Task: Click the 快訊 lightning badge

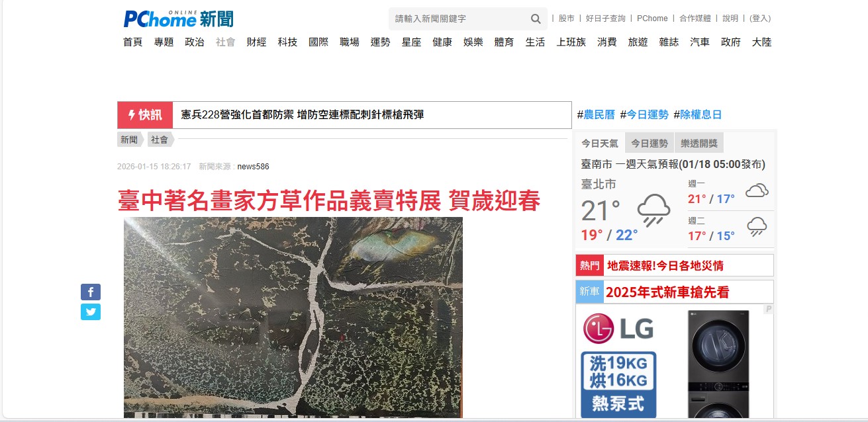Action: (145, 115)
